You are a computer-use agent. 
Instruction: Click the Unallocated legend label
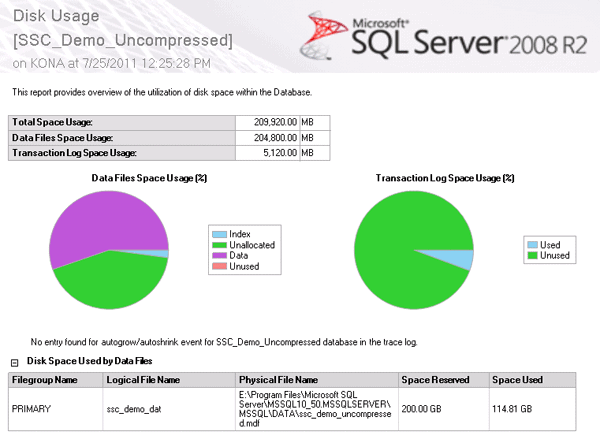coord(252,245)
